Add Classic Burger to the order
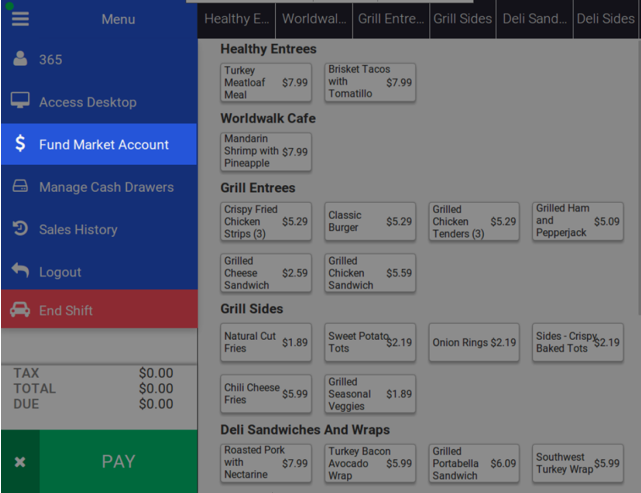The height and width of the screenshot is (493, 641). (x=369, y=222)
